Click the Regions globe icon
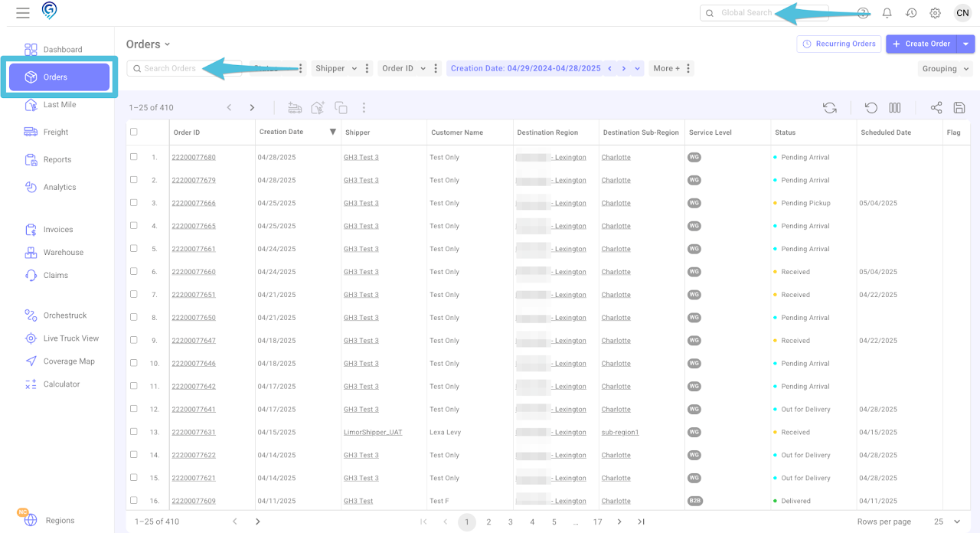980x533 pixels. 31,520
